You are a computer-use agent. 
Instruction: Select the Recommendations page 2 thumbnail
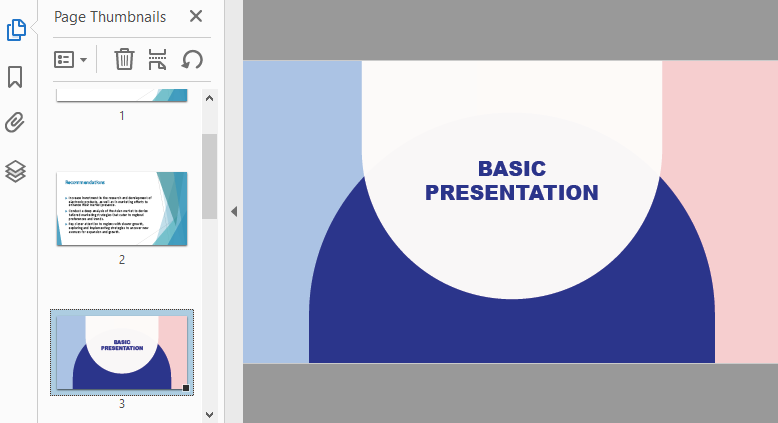pos(122,208)
